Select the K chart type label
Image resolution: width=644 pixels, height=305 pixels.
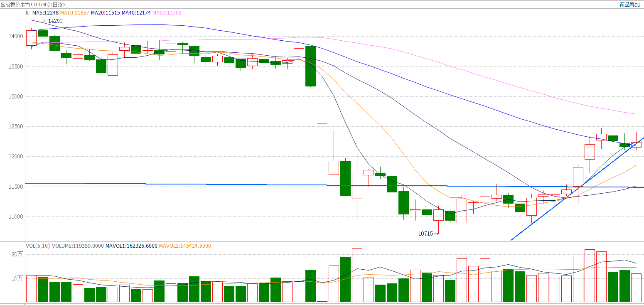pos(27,13)
